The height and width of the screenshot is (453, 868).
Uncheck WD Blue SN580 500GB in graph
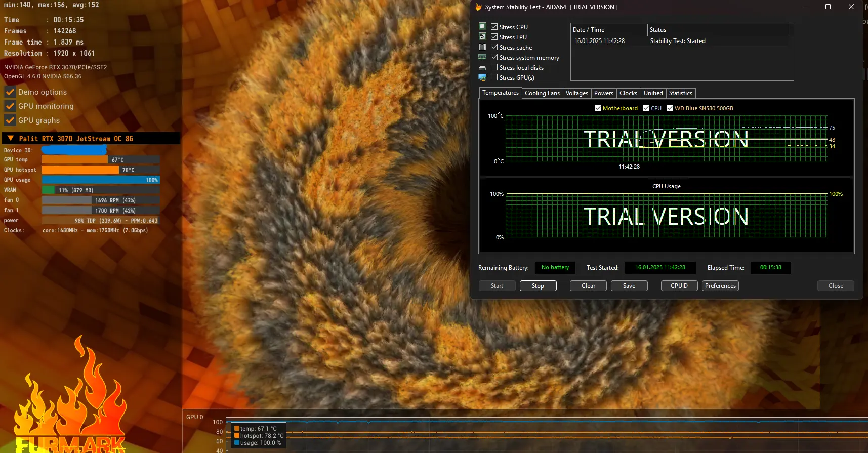(x=670, y=108)
